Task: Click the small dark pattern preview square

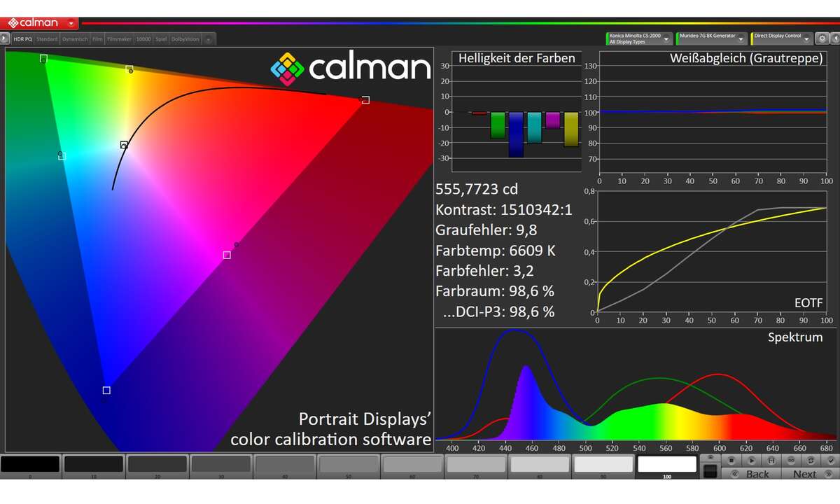Action: point(710,470)
